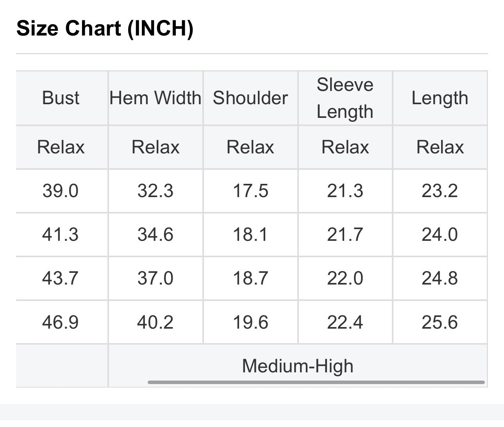Click the 32.3 hem width cell
This screenshot has width=504, height=427.
tap(155, 191)
